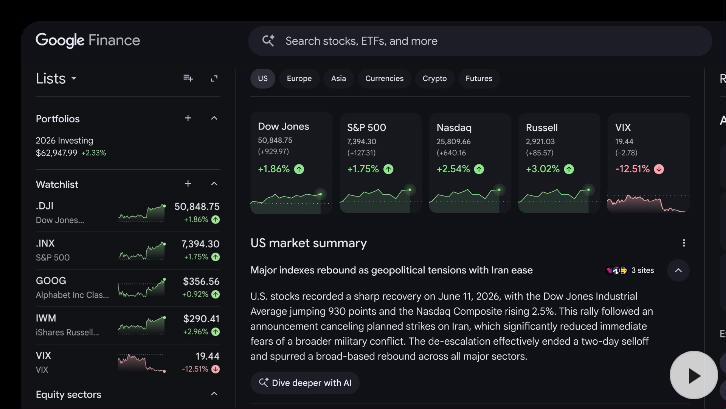Click the round play button

[694, 375]
